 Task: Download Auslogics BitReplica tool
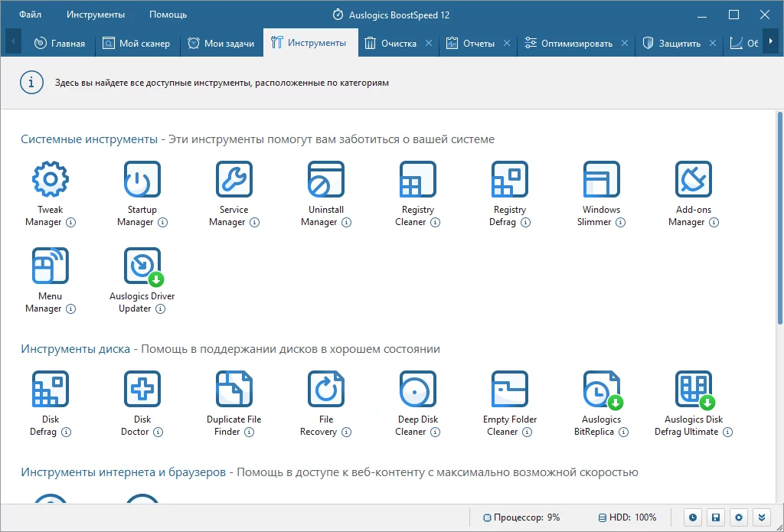602,389
